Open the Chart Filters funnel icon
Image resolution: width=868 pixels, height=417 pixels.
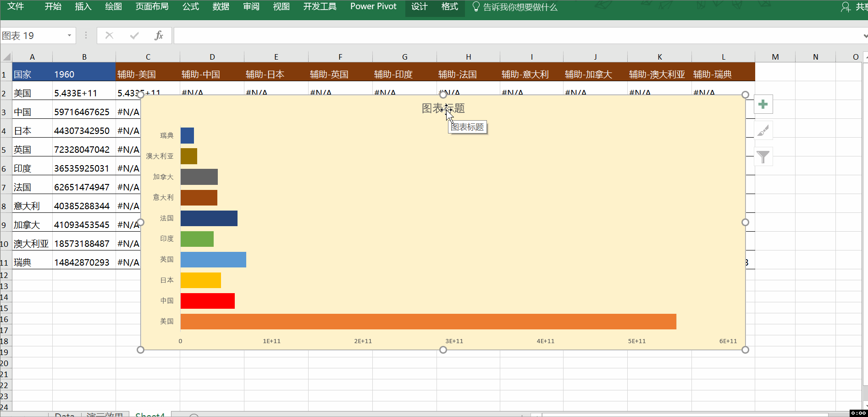763,156
